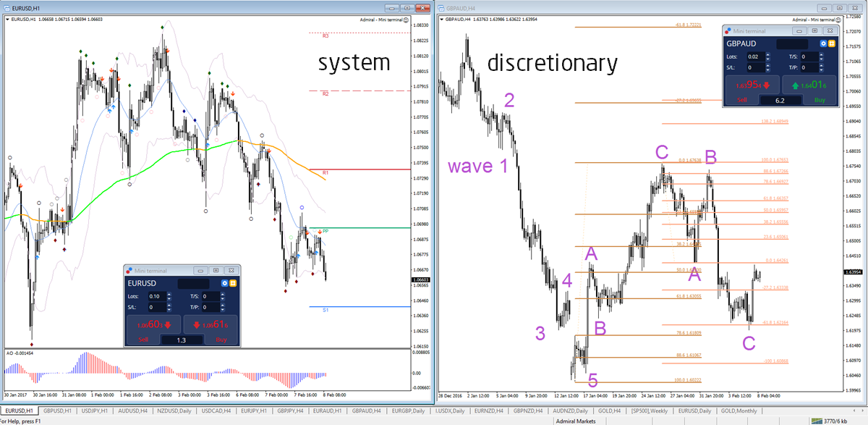Image resolution: width=868 pixels, height=425 pixels.
Task: Open settings gear in EURUSD mini terminal
Action: click(x=224, y=283)
